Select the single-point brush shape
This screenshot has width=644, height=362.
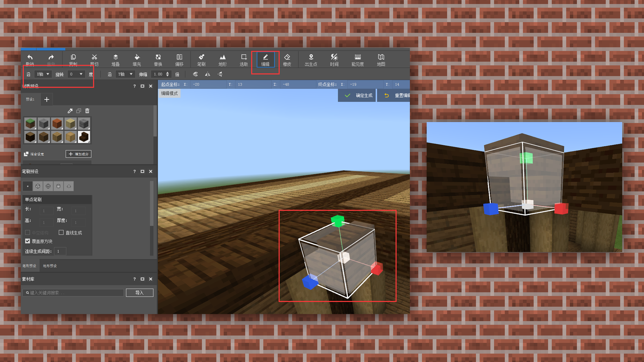click(28, 186)
